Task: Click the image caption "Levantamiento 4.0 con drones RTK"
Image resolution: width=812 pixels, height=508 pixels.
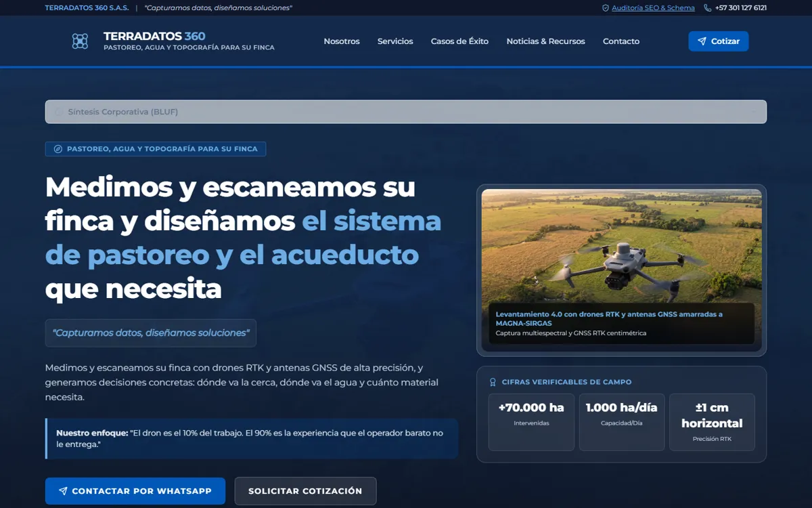Action: [609, 318]
